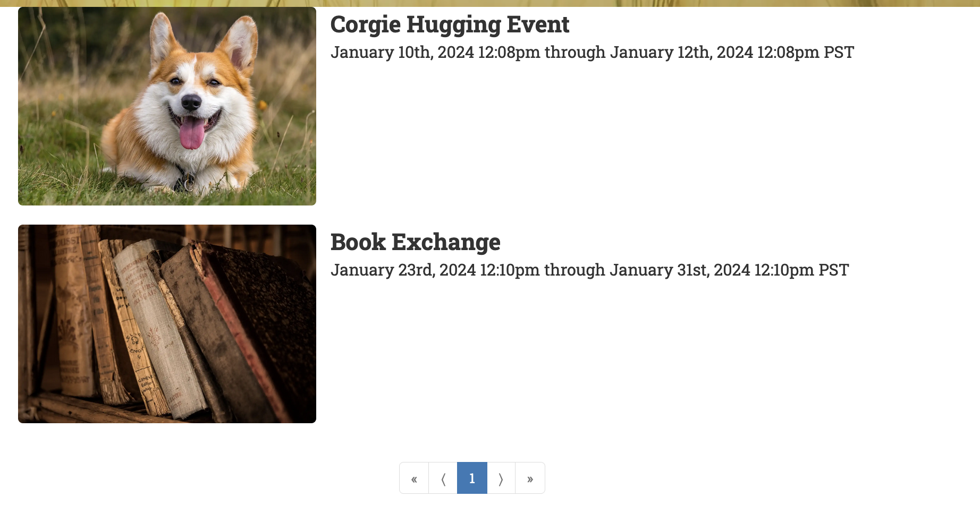Advance to next page using single-right arrow
Viewport: 980px width, 514px height.
point(501,478)
